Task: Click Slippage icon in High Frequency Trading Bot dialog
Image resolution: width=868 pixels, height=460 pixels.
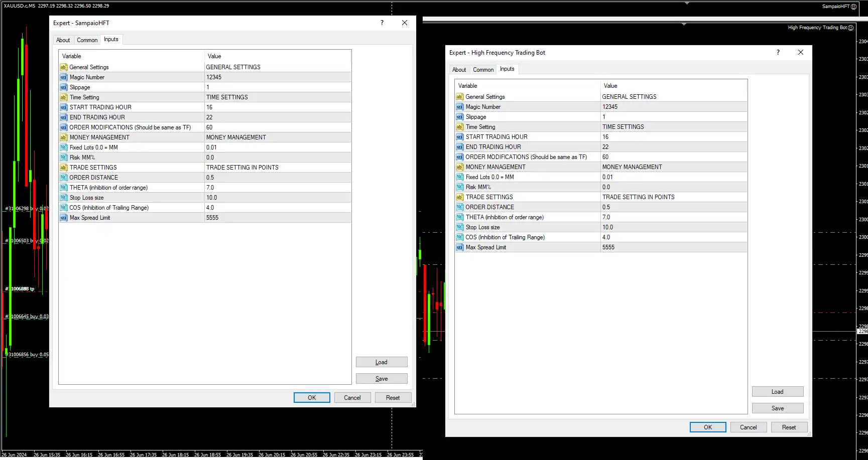Action: 459,117
